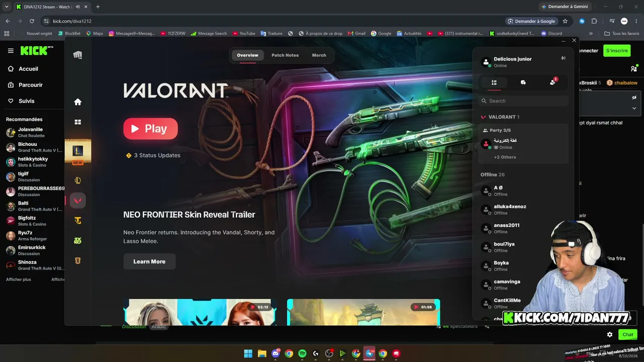This screenshot has width=644, height=362.
Task: Open friend requests icon with badge
Action: pos(553,82)
